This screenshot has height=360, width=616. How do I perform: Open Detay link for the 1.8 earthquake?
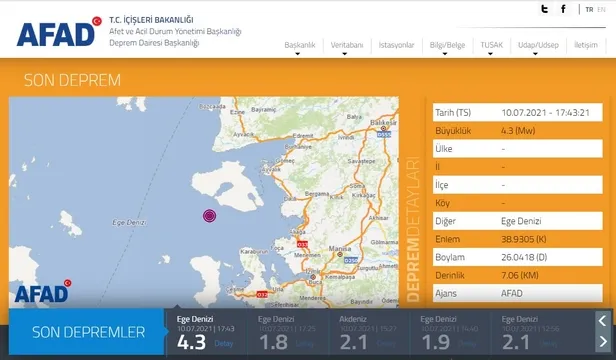[x=305, y=343]
